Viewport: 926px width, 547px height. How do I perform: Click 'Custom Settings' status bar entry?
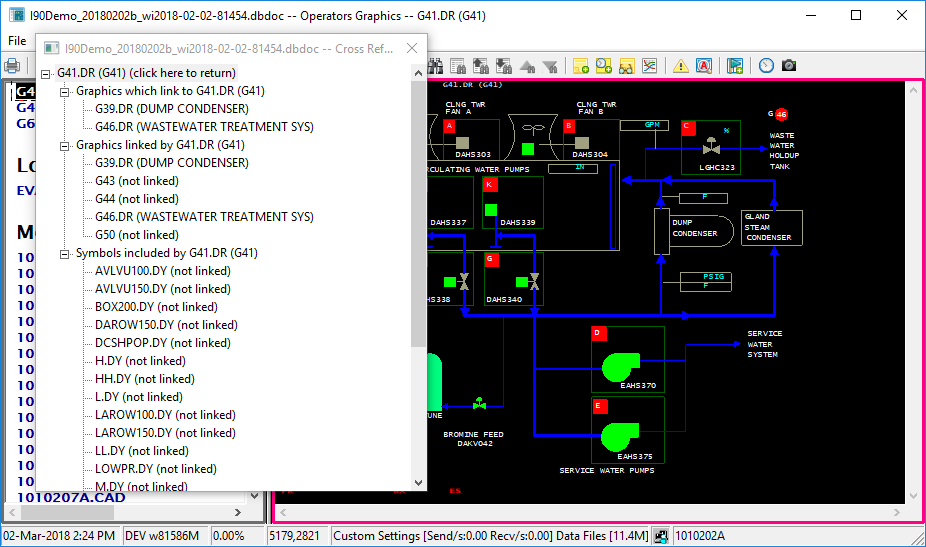click(490, 536)
